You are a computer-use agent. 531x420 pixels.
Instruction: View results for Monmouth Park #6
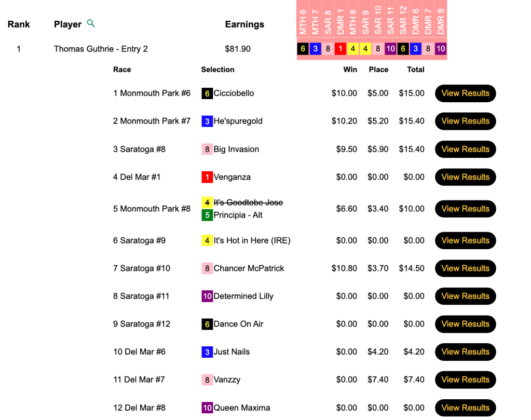click(465, 93)
